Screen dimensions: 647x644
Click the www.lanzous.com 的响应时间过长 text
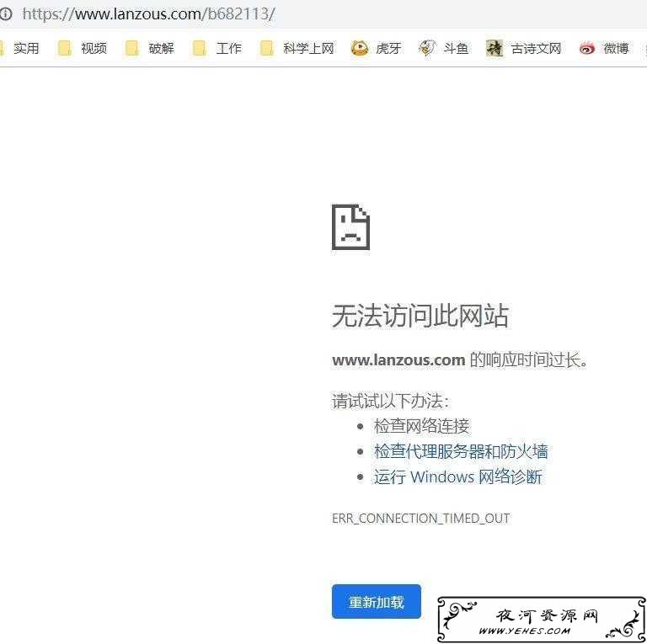click(460, 359)
